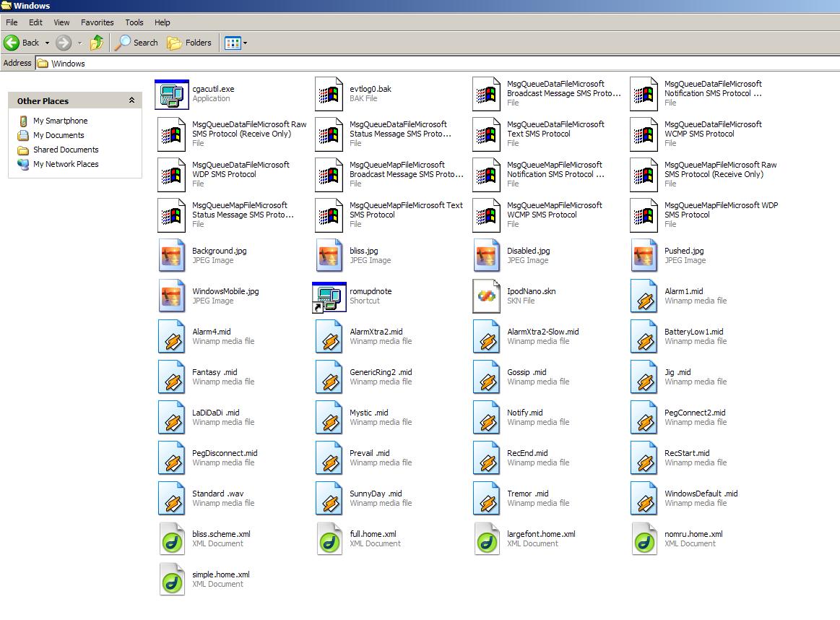Click the Background.jpg image icon
The image size is (840, 620).
pyautogui.click(x=171, y=256)
